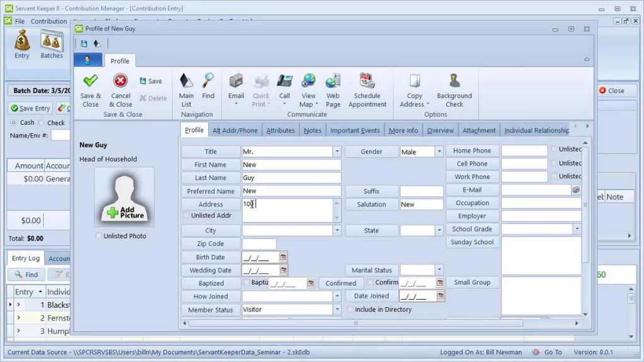Screen dimensions: 644x362
Task: Enable the Unlisted Photo checkbox
Action: coord(99,236)
